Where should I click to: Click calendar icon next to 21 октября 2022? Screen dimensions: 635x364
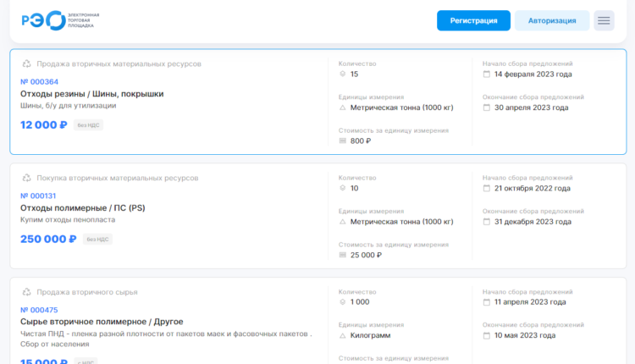coord(487,188)
